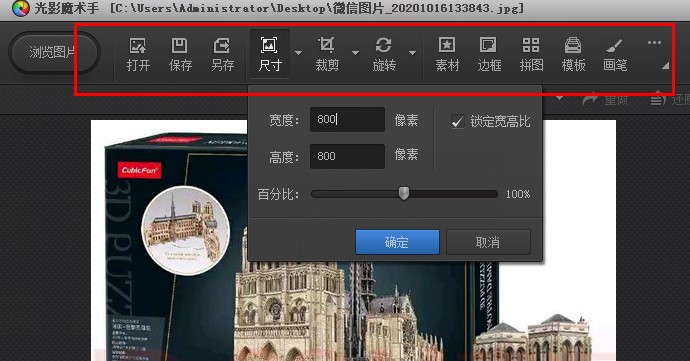690x361 pixels.
Task: Expand the 旋转 dropdown arrow
Action: point(412,53)
